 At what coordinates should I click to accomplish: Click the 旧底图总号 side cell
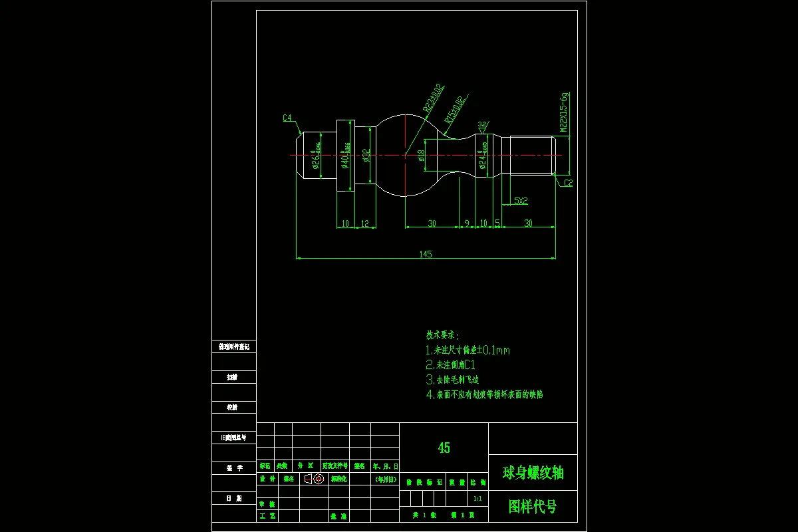coord(234,438)
